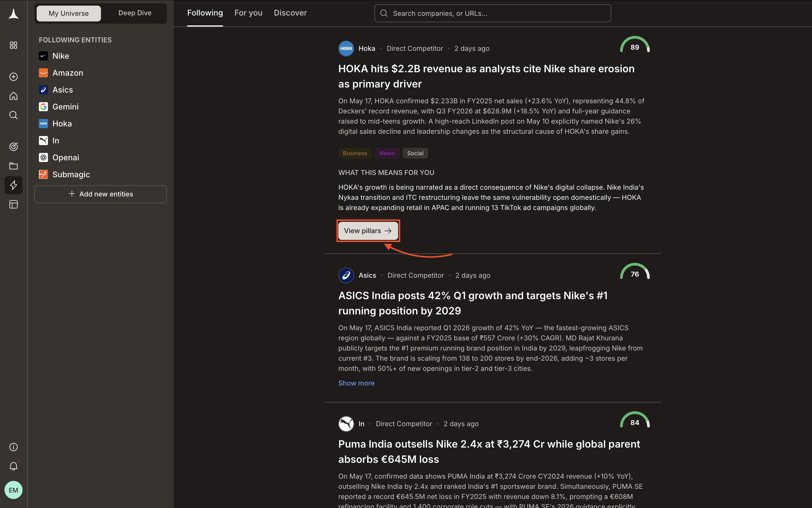Click the FOLLOWING ENTITIES heading
This screenshot has width=812, height=508.
coord(75,40)
